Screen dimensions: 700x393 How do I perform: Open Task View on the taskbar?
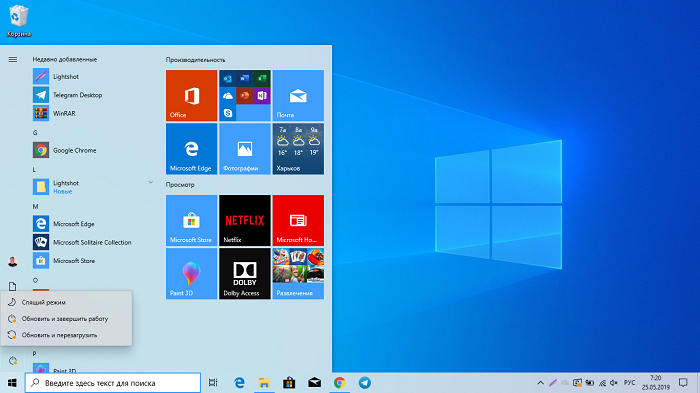click(x=213, y=383)
